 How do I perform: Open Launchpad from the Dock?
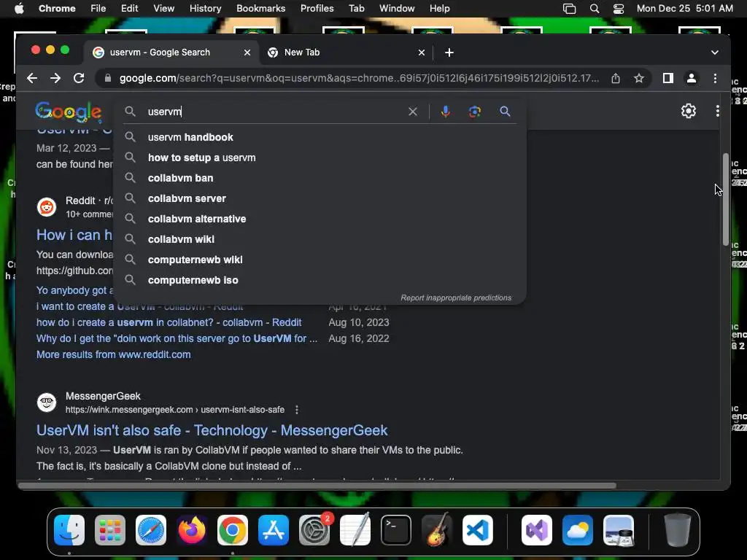click(x=110, y=530)
